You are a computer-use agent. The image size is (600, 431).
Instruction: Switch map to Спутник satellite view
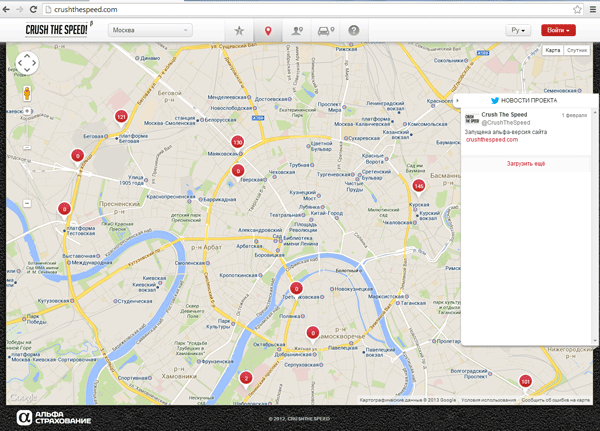pos(576,49)
